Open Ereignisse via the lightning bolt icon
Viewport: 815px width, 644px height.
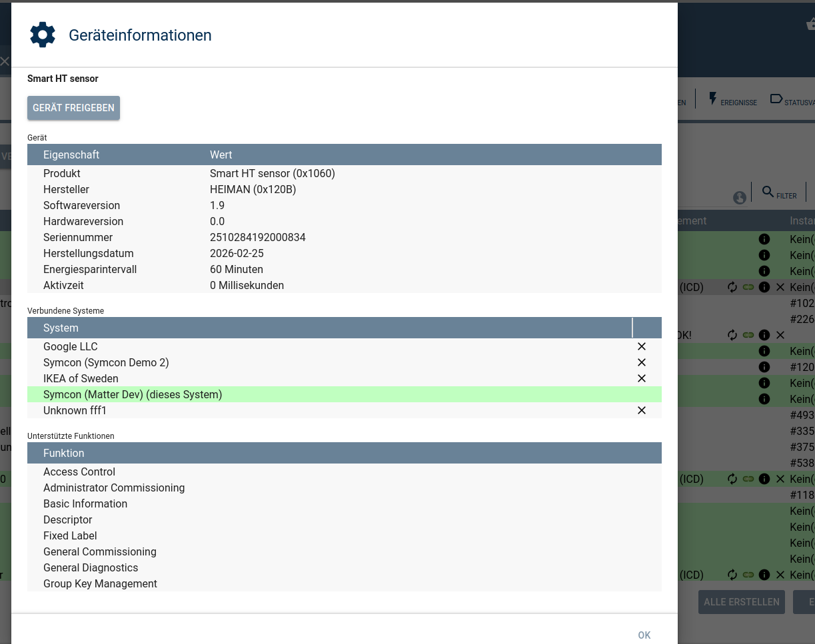(x=712, y=99)
